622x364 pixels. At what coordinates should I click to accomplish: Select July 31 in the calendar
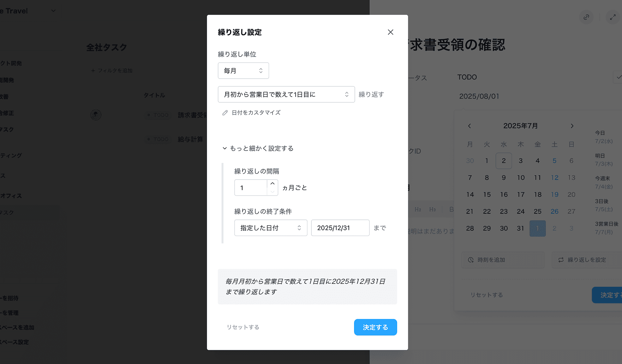521,228
